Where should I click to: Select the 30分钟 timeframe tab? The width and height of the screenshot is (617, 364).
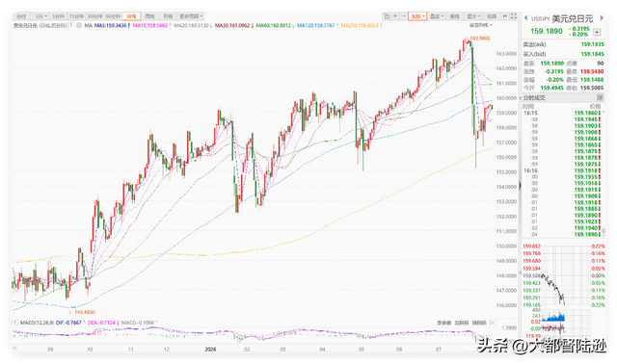pyautogui.click(x=94, y=16)
